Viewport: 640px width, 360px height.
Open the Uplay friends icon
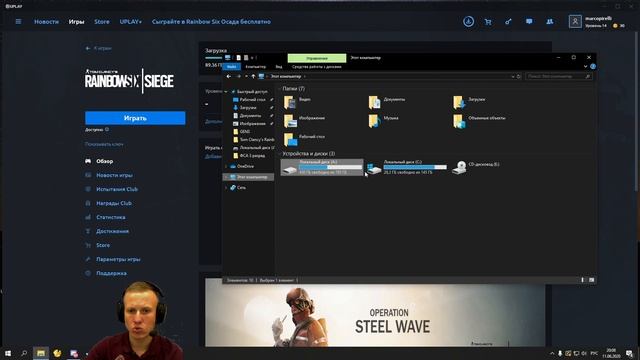[550, 22]
